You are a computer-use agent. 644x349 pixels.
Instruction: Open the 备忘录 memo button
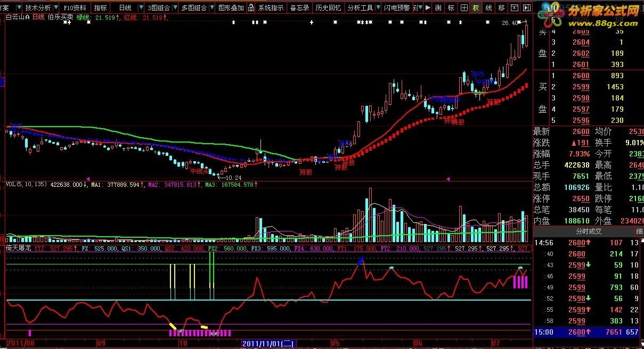(300, 8)
